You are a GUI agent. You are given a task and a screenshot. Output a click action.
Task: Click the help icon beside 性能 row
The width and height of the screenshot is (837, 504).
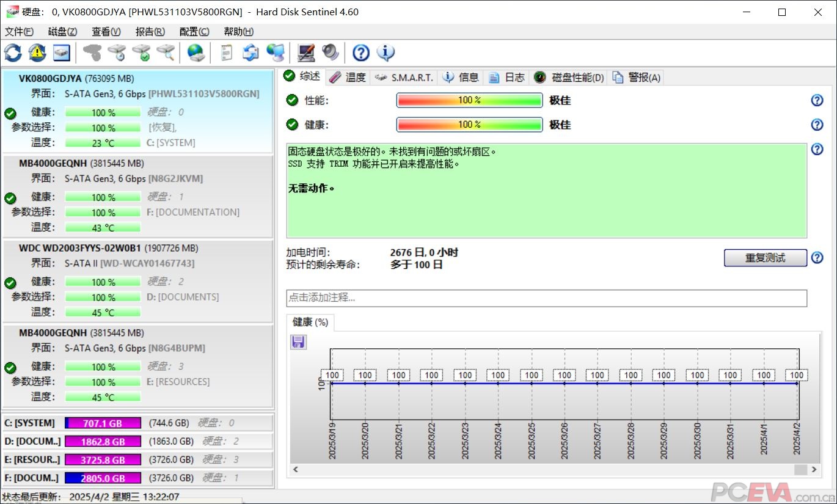click(x=817, y=100)
